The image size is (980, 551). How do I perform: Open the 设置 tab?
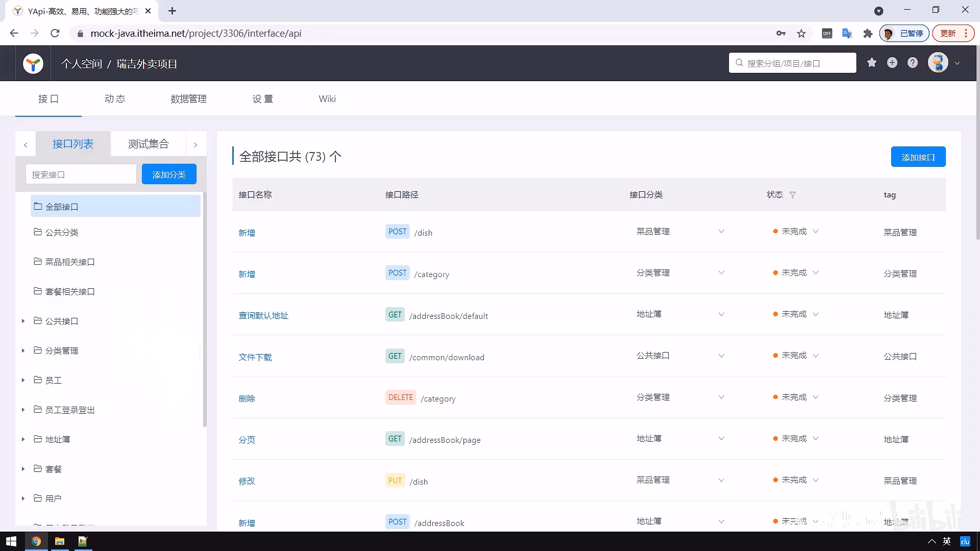(x=263, y=99)
